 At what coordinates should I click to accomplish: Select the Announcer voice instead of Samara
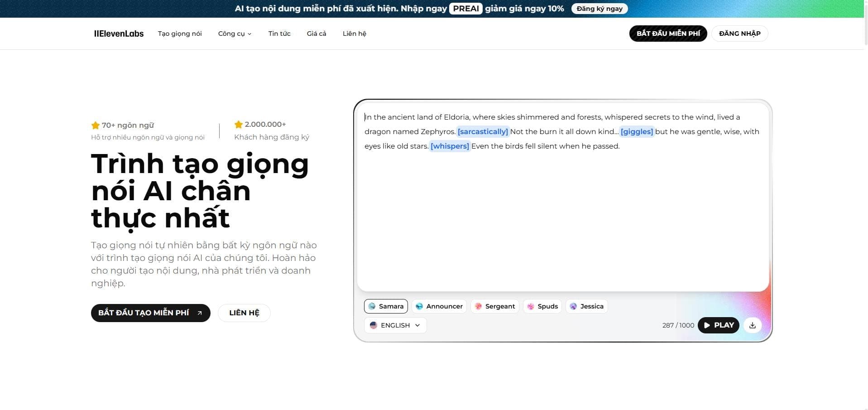tap(439, 306)
